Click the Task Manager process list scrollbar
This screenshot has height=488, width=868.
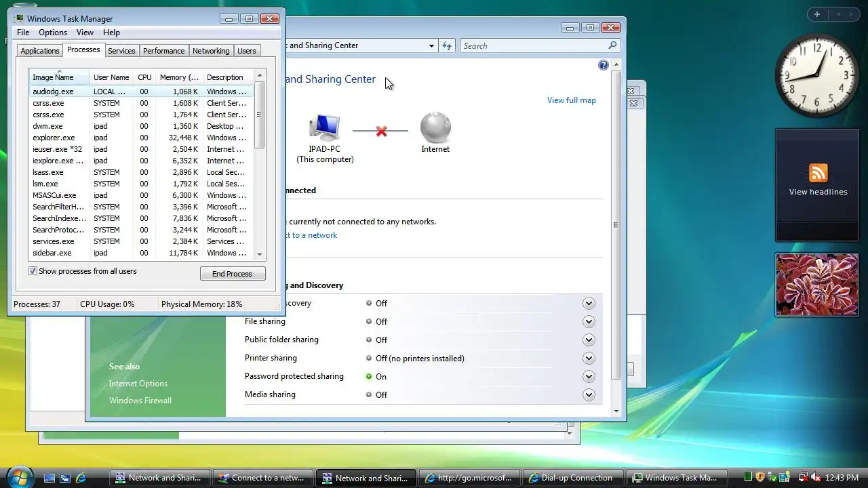(259, 115)
